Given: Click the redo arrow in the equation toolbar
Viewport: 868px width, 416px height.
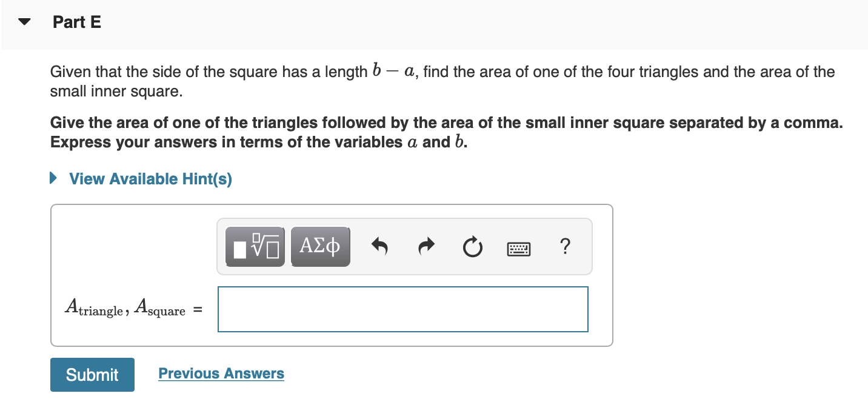Looking at the screenshot, I should 426,246.
